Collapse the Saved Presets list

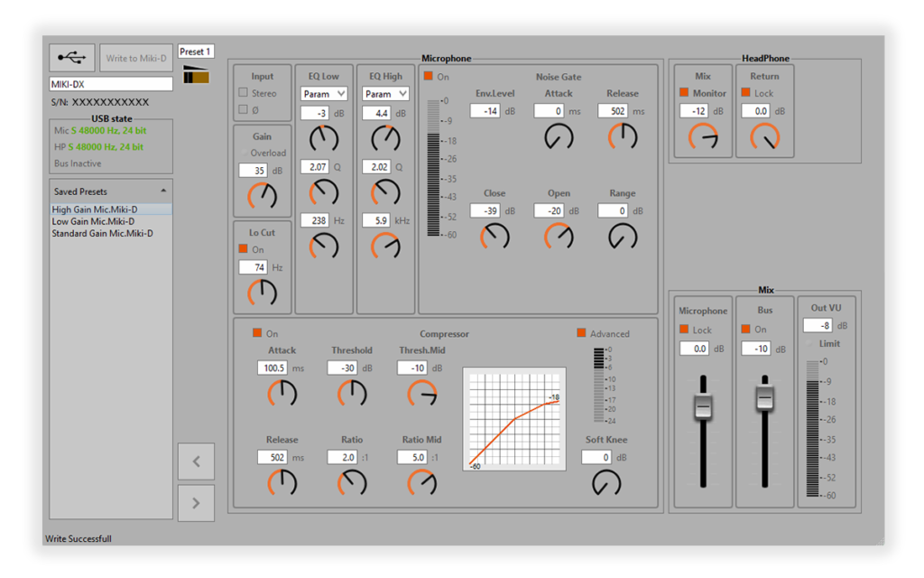coord(163,191)
